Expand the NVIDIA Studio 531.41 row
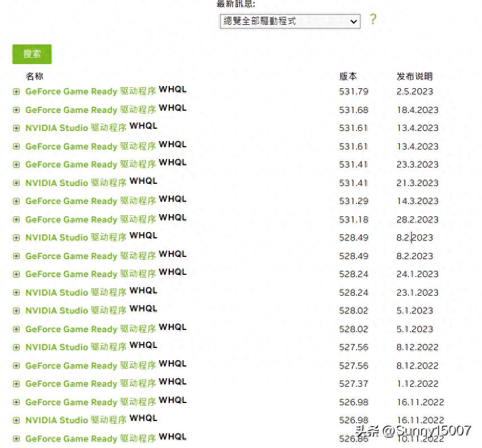The width and height of the screenshot is (482, 448). click(x=16, y=183)
